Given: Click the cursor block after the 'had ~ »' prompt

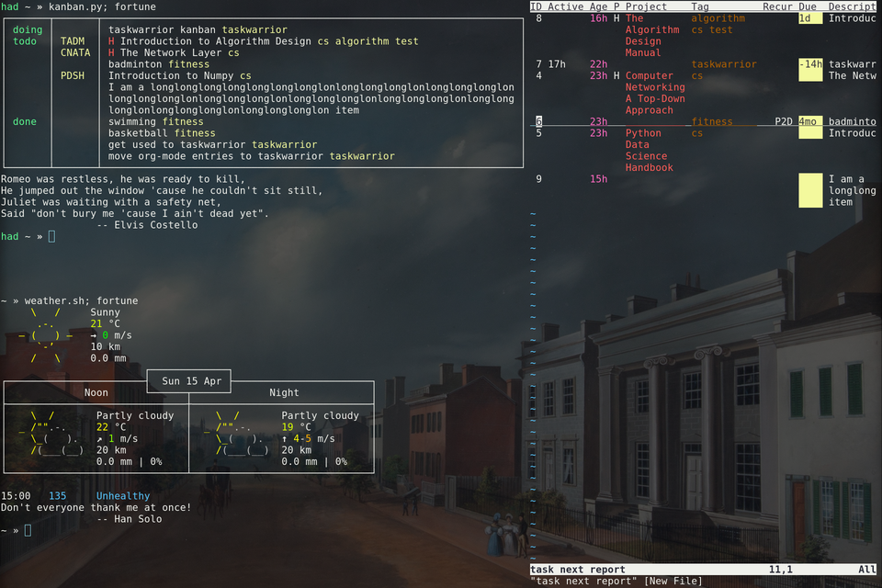Looking at the screenshot, I should 52,237.
